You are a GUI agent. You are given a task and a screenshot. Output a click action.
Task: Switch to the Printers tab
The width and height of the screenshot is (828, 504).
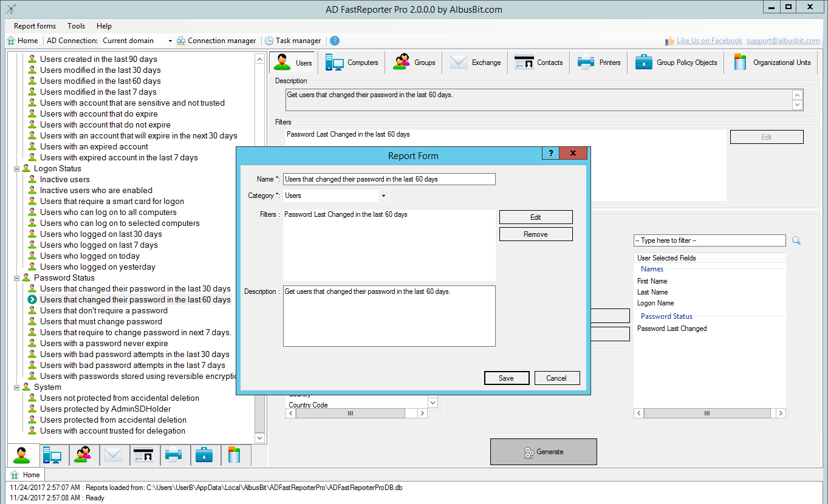pos(599,62)
